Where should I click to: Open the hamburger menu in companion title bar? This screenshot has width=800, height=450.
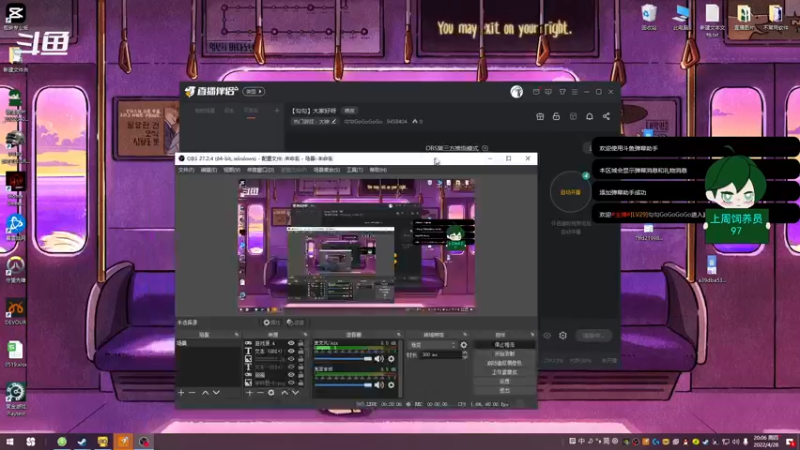pyautogui.click(x=574, y=92)
